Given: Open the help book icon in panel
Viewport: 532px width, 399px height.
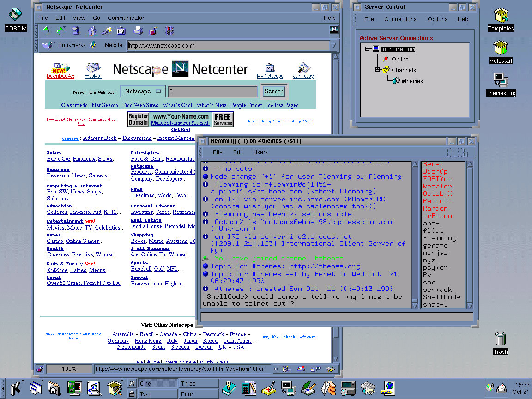Looking at the screenshot, I should coord(229,388).
